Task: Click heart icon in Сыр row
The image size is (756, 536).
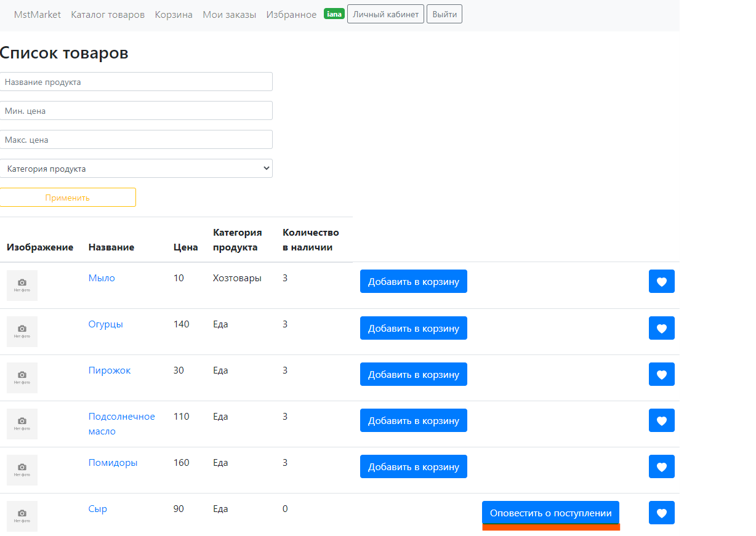Action: 662,513
